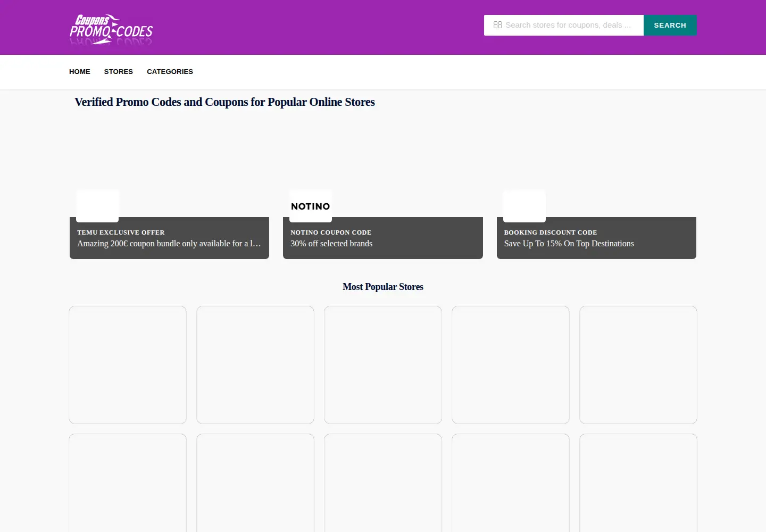766x532 pixels.
Task: Open the HOME menu item
Action: (x=80, y=71)
